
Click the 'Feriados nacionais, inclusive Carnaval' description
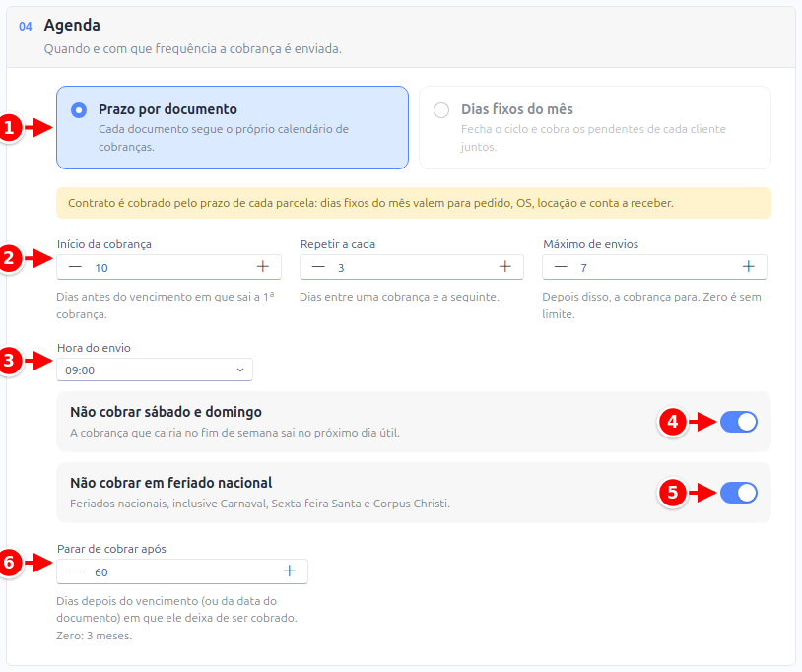[260, 504]
